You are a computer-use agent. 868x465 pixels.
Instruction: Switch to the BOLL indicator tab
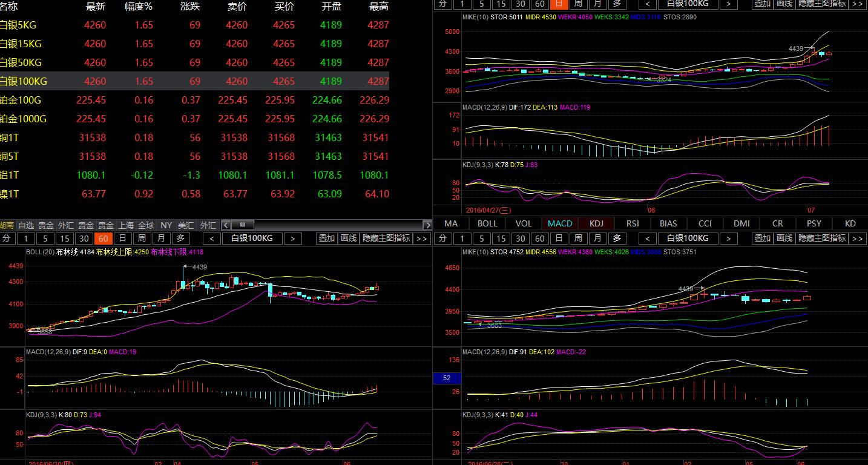pos(487,223)
